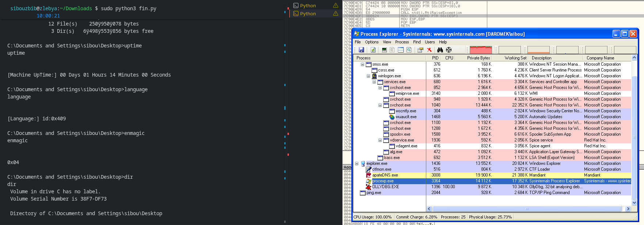Click the horizontal scrollbar right arrow

pos(628,209)
